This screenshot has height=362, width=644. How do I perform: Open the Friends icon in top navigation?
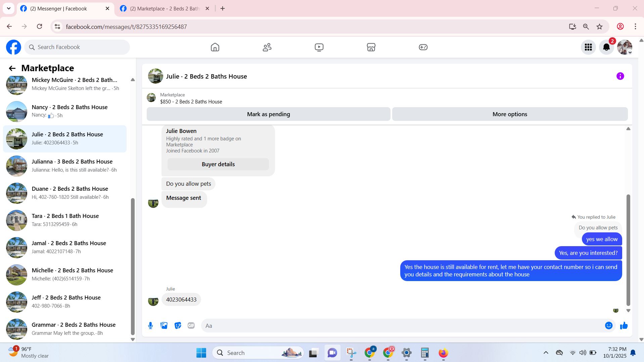coord(267,47)
